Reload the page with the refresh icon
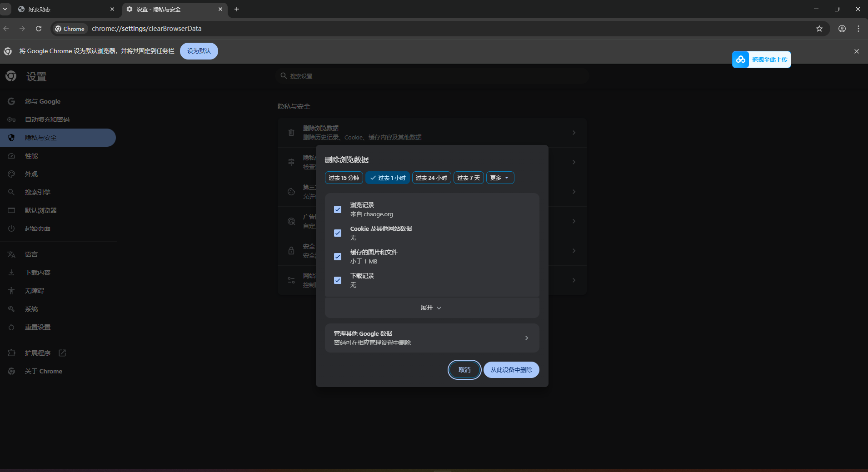This screenshot has width=868, height=472. click(x=39, y=29)
